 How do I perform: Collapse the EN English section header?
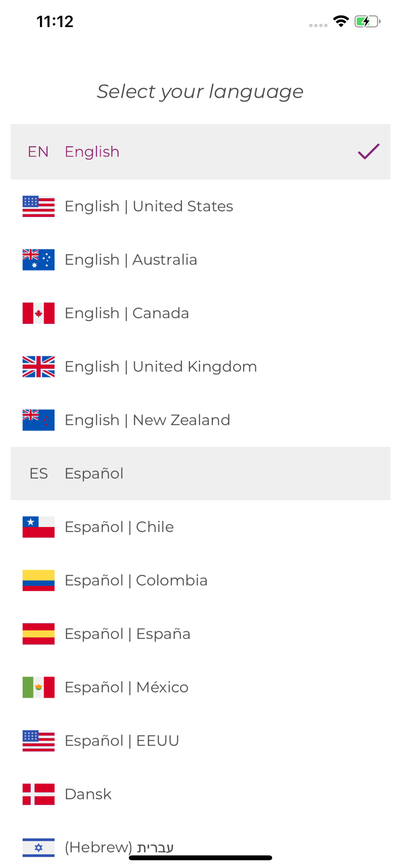pos(200,152)
